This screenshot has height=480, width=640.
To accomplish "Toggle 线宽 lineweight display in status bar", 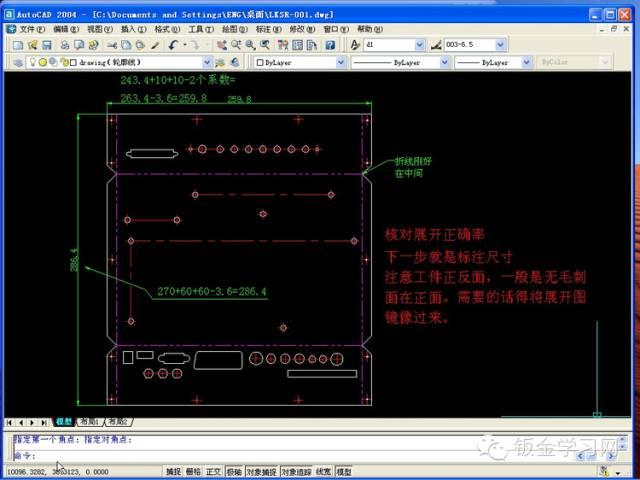I will click(x=323, y=472).
